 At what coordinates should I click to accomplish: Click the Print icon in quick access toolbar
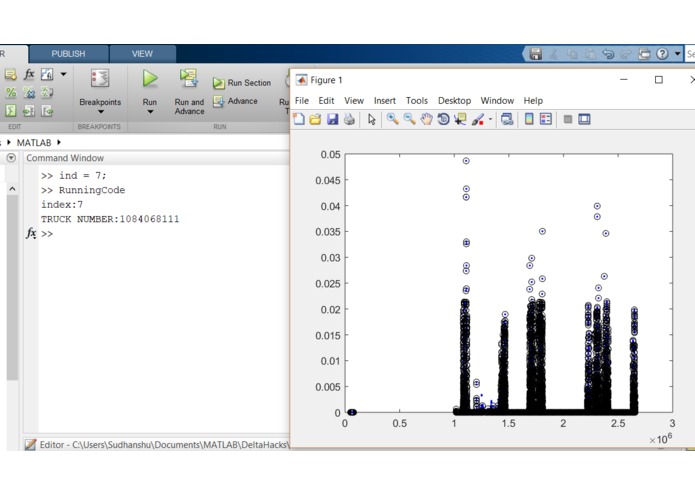(x=644, y=54)
